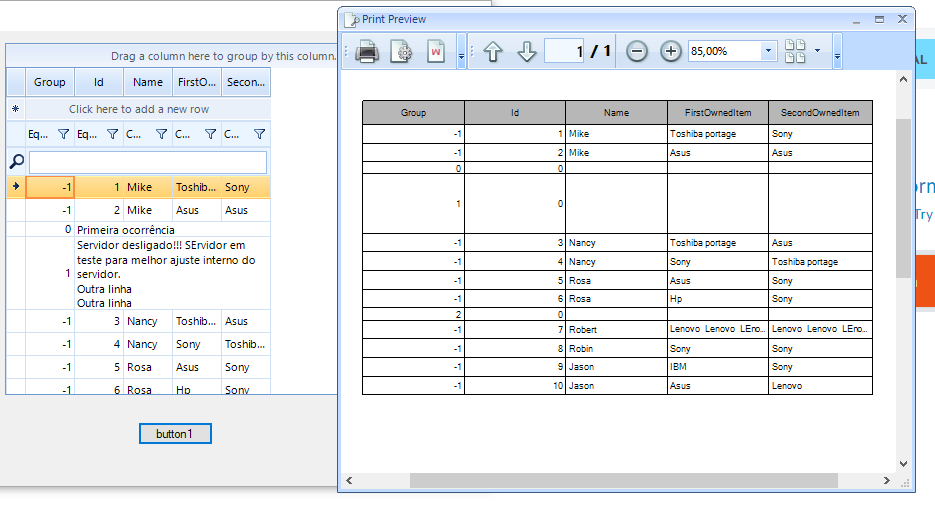
Task: Click the grid search text box
Action: (x=148, y=162)
